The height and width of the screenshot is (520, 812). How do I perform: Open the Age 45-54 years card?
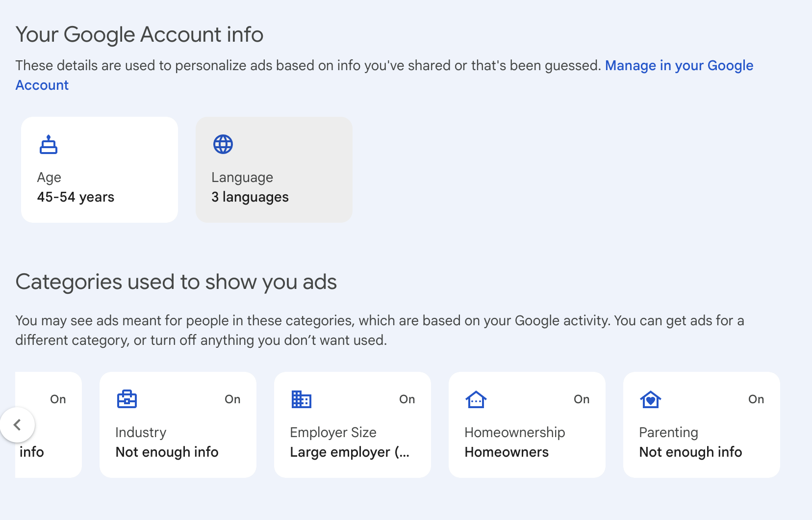(x=100, y=170)
